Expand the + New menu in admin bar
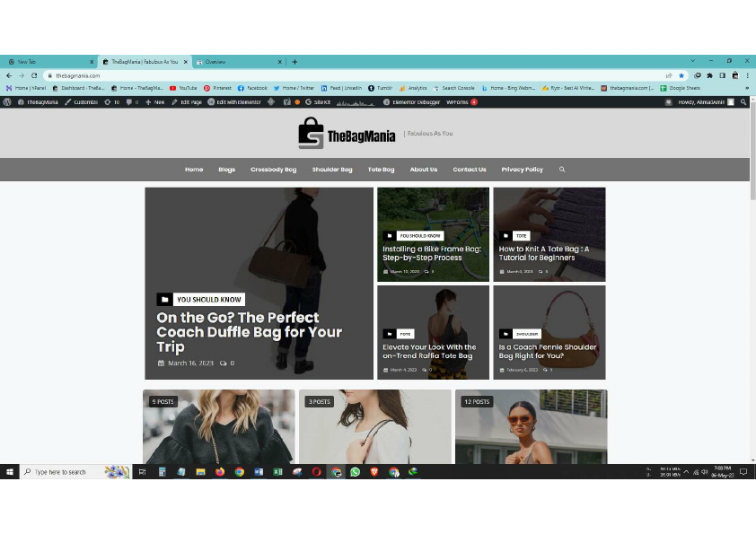Image resolution: width=756 pixels, height=534 pixels. pos(154,101)
